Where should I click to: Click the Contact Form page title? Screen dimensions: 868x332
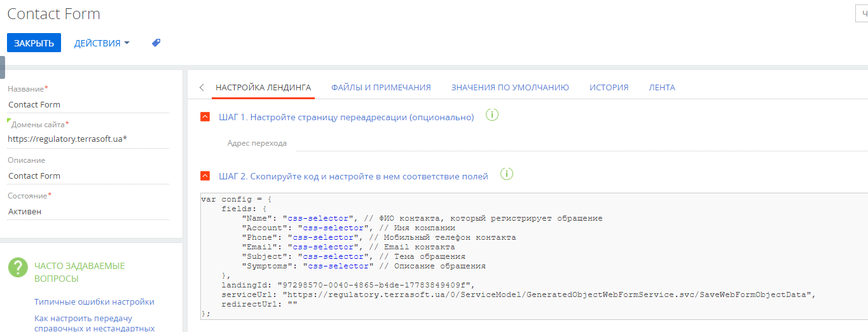tap(53, 14)
